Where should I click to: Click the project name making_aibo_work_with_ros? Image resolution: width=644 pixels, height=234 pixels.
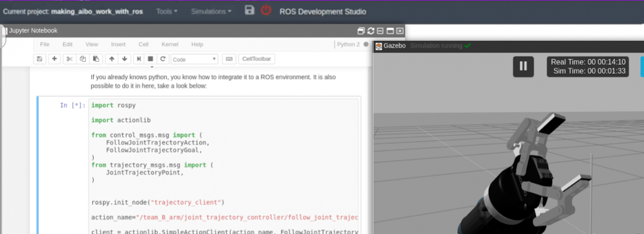[x=97, y=12]
